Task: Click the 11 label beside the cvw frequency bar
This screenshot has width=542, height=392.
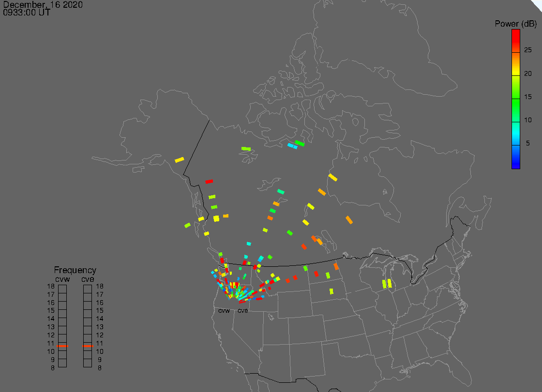Action: coord(51,343)
